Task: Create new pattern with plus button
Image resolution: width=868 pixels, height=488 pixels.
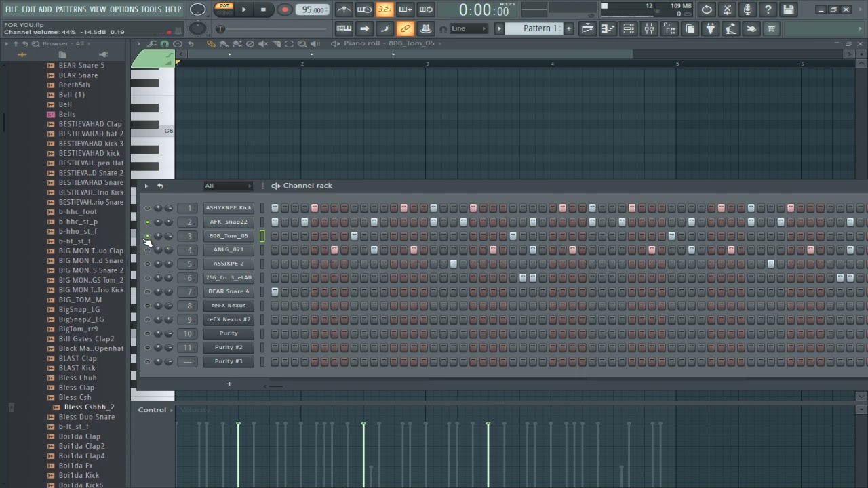Action: pyautogui.click(x=569, y=28)
